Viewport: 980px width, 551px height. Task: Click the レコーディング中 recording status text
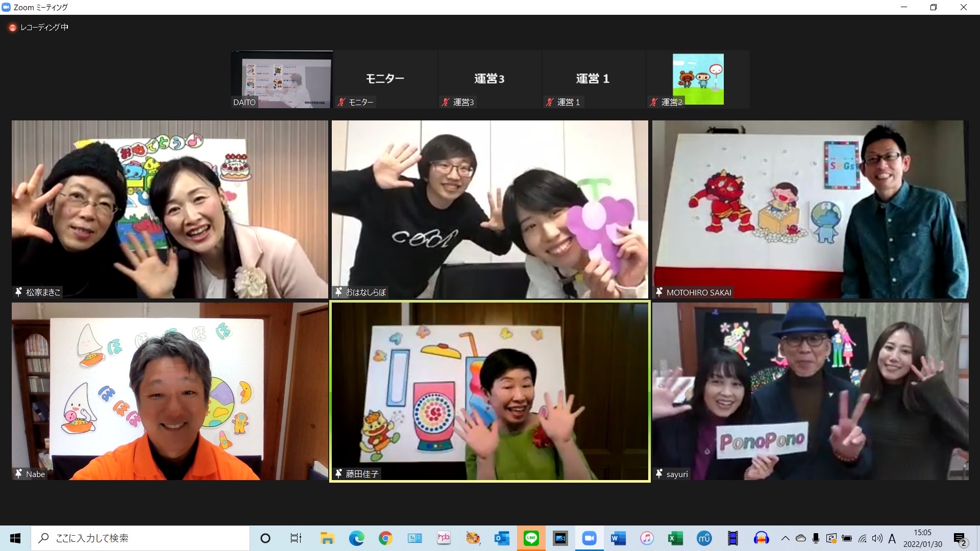point(44,28)
